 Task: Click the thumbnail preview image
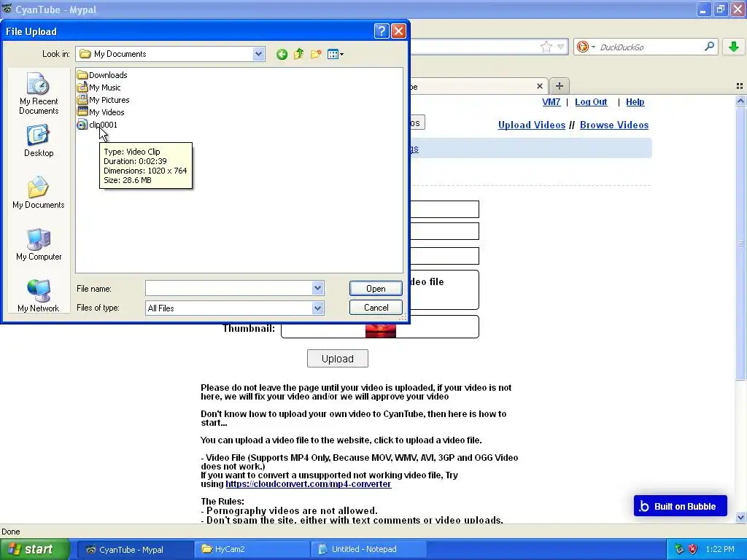381,330
